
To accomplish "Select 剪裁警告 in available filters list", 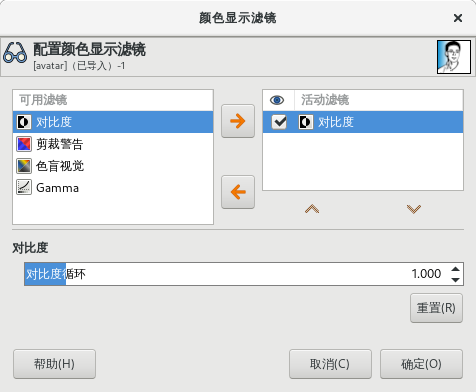I will [113, 144].
